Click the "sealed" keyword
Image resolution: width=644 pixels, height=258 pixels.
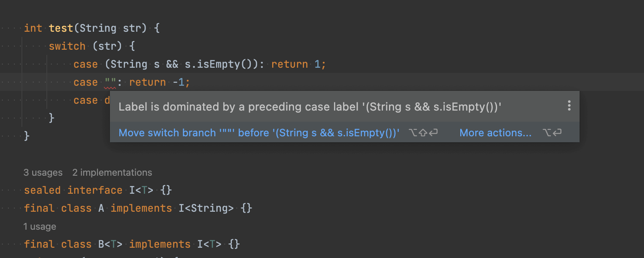(x=42, y=190)
